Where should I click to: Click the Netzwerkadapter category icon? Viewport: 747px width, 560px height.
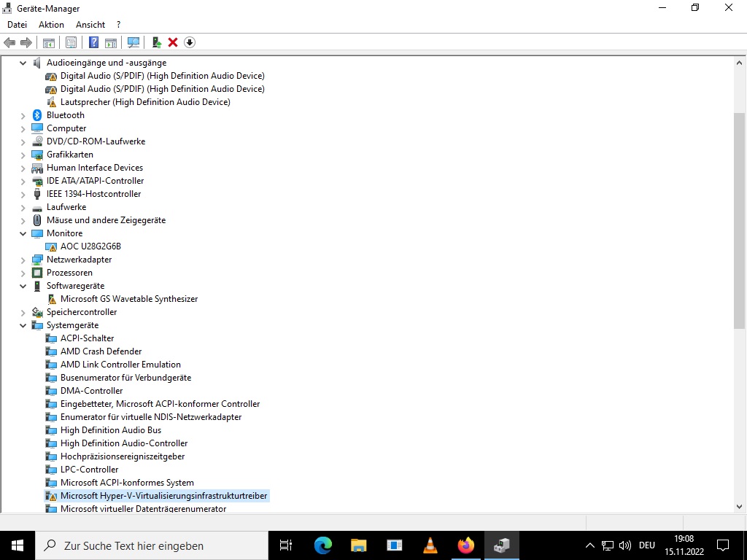click(37, 260)
